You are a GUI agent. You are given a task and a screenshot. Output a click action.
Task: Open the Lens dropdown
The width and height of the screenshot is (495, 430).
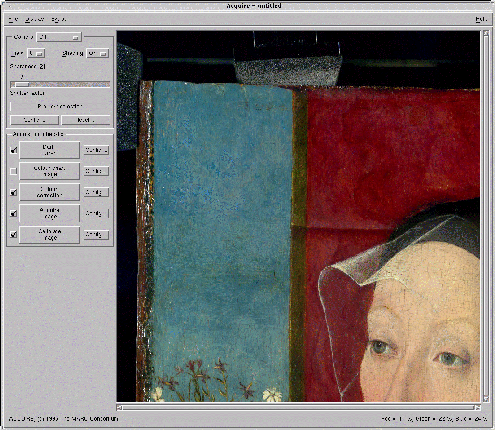pos(36,53)
